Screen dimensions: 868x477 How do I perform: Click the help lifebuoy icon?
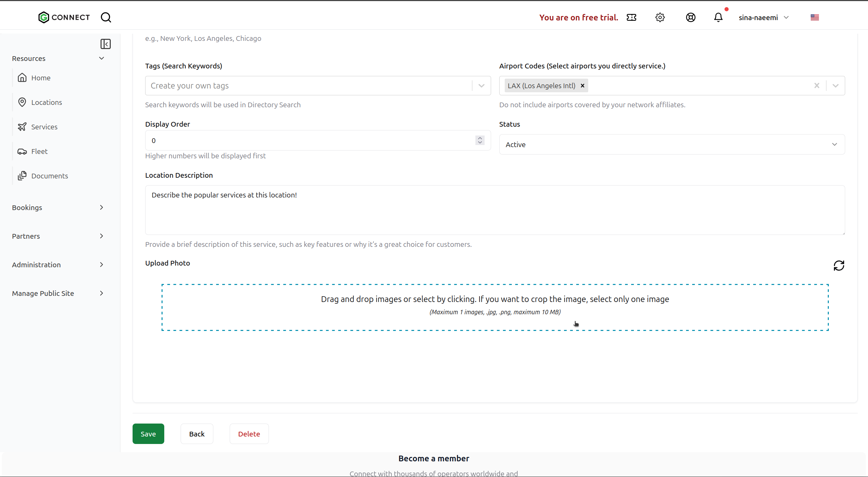[690, 17]
